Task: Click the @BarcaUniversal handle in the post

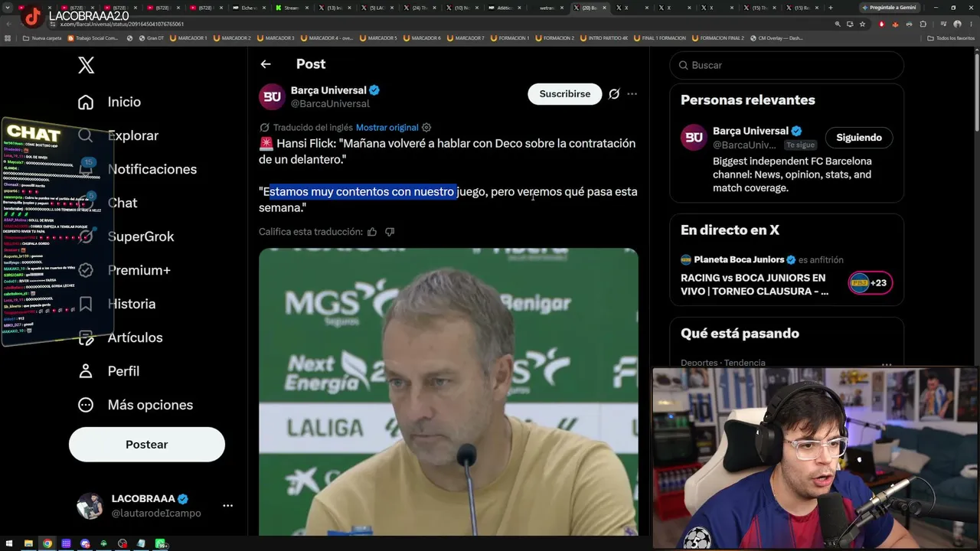Action: tap(330, 104)
